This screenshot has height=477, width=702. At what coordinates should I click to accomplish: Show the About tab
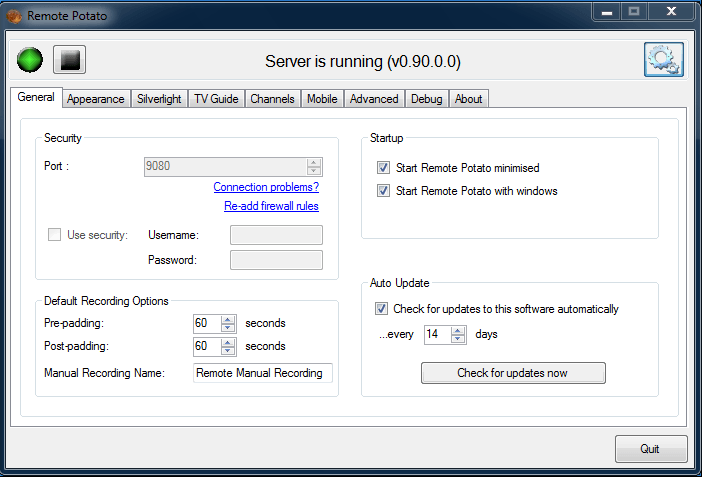coord(468,99)
